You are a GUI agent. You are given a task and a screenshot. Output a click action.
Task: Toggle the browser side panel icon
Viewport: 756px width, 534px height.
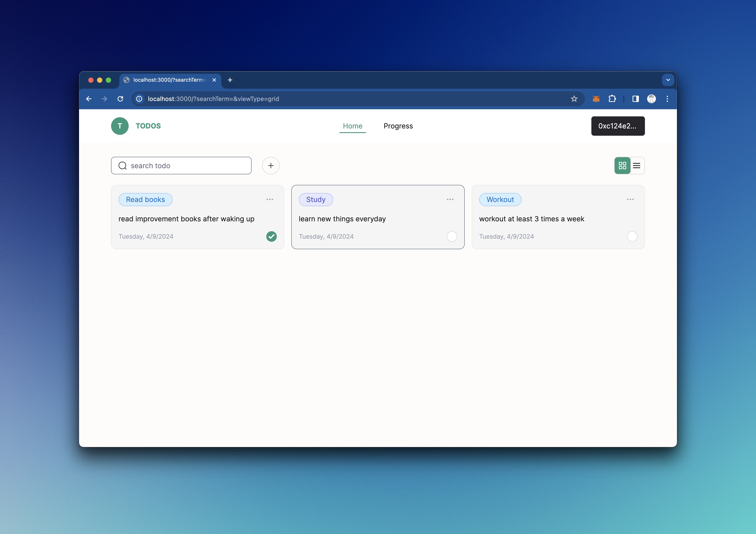click(635, 99)
